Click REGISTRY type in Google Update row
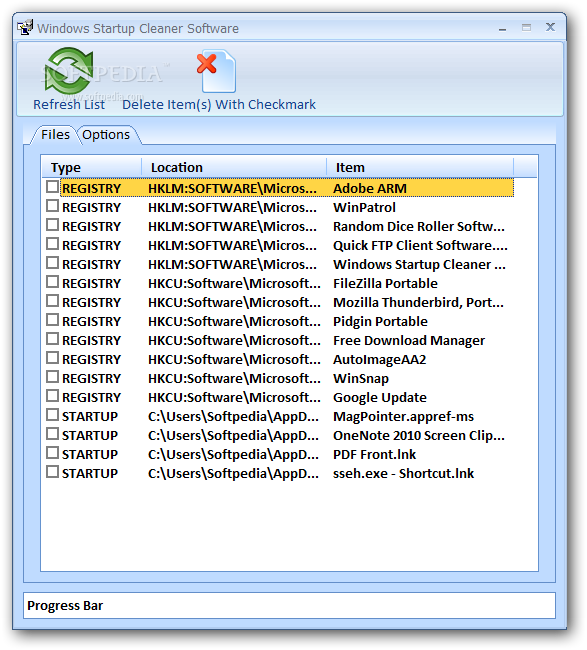 [x=92, y=398]
